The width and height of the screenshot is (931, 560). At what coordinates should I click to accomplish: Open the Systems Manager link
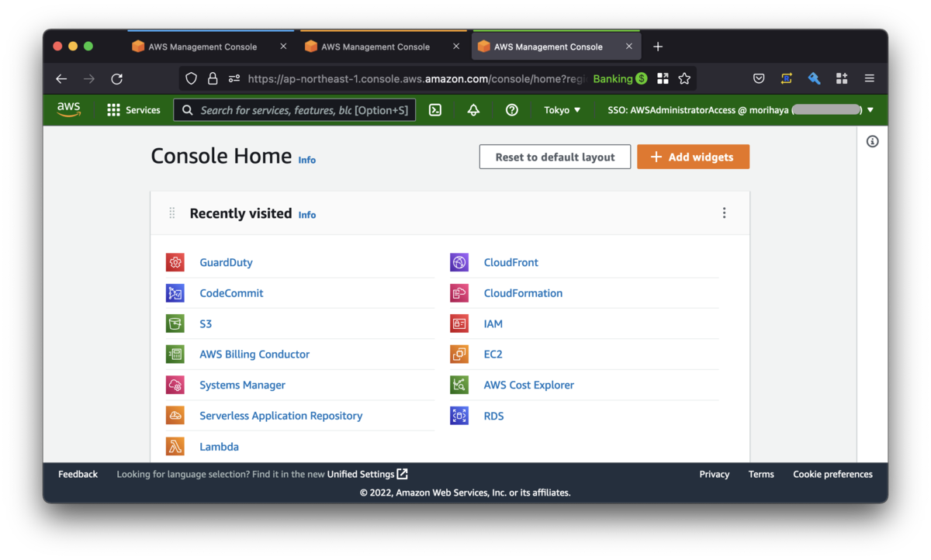pos(242,385)
